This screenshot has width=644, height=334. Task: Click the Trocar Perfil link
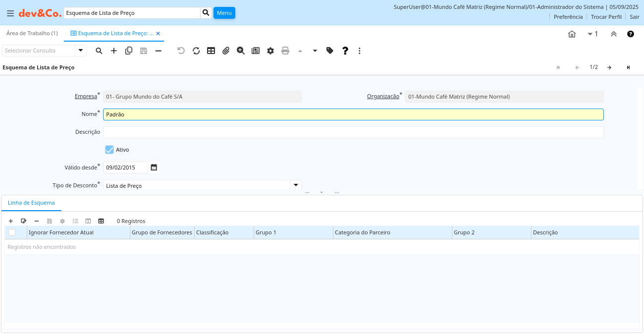click(x=606, y=17)
